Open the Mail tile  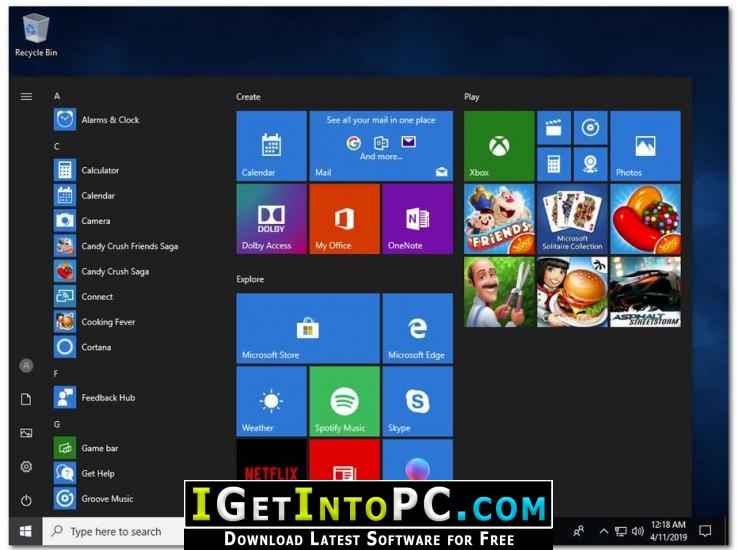tap(381, 146)
